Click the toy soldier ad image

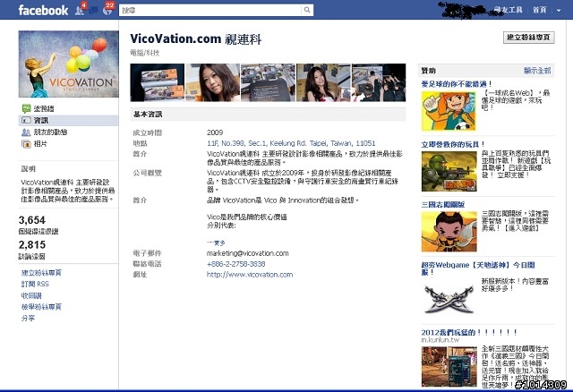point(449,171)
